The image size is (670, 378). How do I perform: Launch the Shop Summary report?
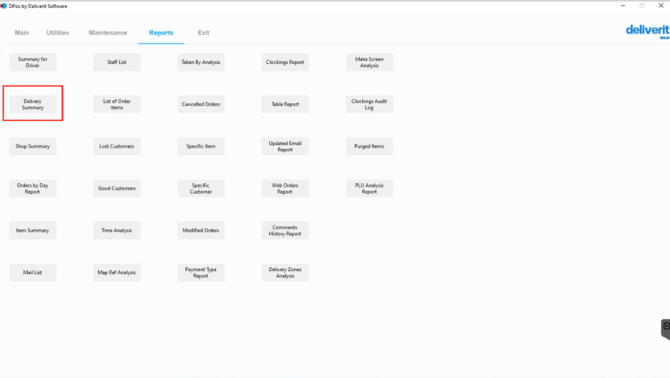click(32, 146)
